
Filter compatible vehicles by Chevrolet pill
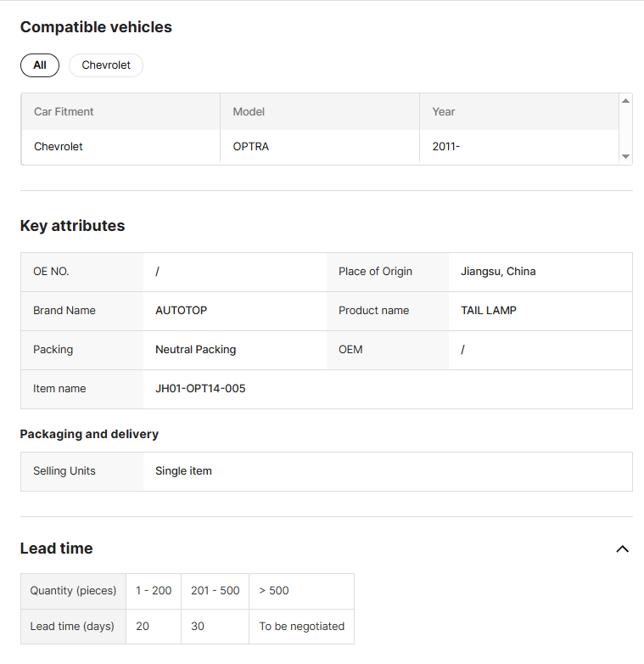click(x=106, y=65)
